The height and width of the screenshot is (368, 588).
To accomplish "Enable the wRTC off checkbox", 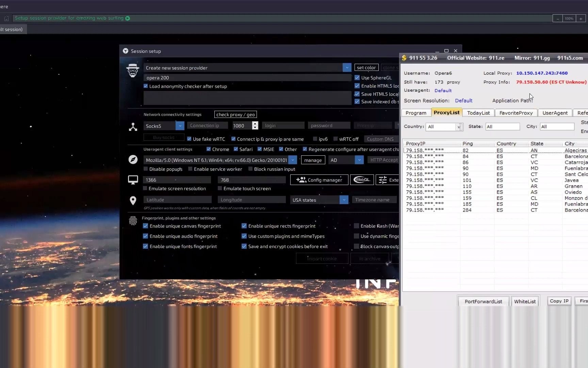I will point(336,139).
